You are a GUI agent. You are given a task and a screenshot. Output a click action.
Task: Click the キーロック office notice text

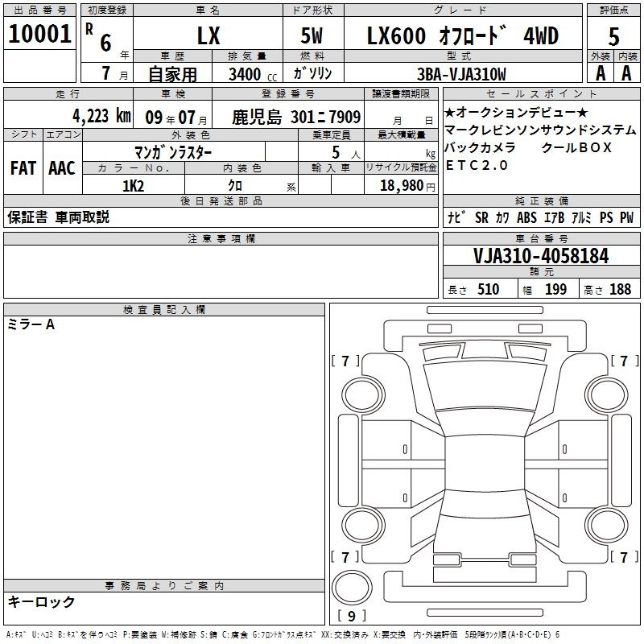(x=41, y=601)
